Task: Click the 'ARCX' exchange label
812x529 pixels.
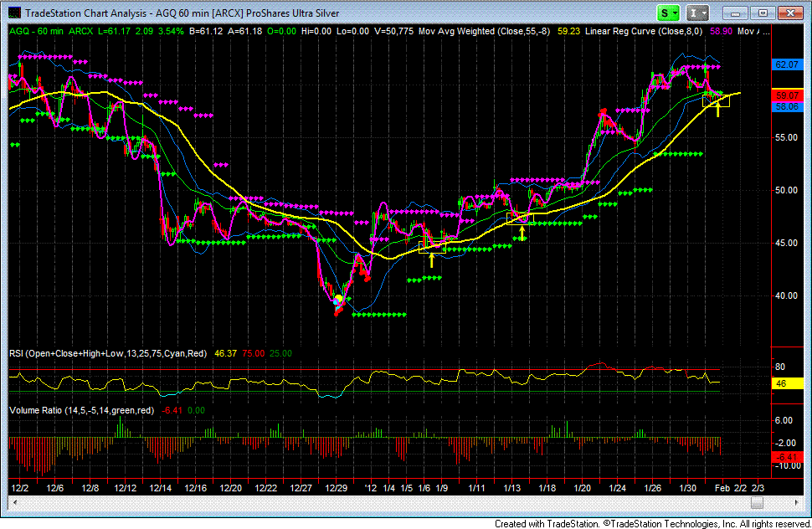Action: coord(81,31)
